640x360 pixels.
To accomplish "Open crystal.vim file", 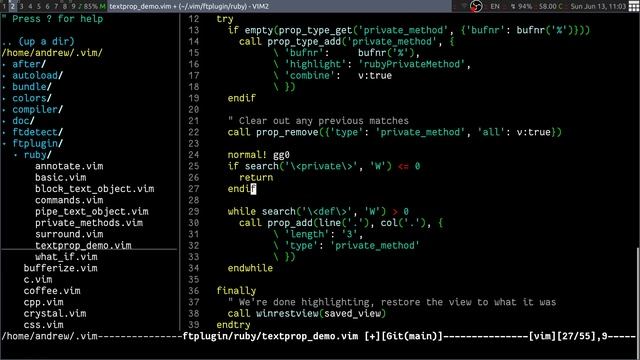I will pos(55,313).
